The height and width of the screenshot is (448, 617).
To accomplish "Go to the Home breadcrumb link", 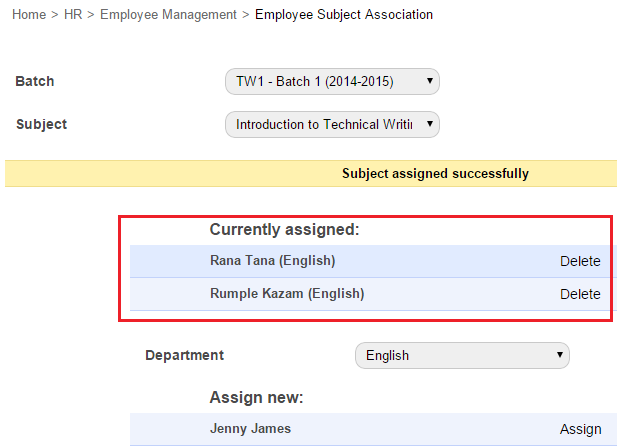I will click(x=28, y=15).
